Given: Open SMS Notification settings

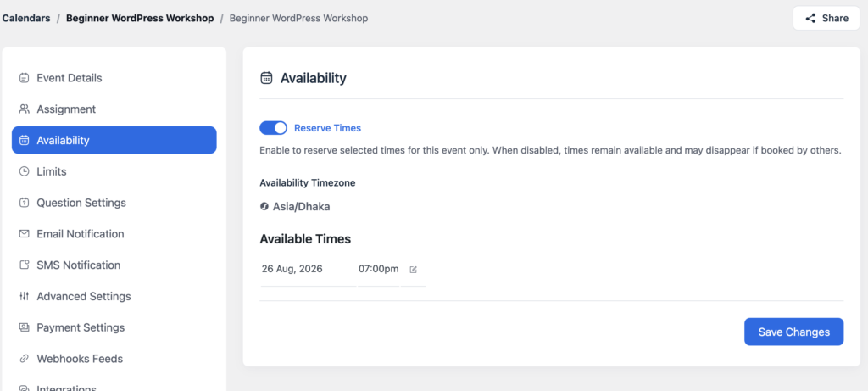Looking at the screenshot, I should 114,265.
